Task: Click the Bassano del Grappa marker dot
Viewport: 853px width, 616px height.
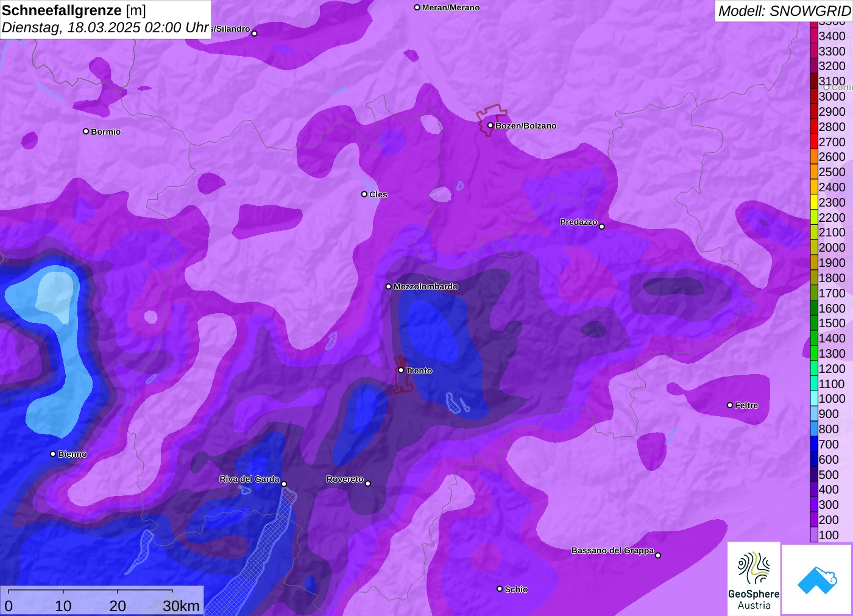Action: pos(658,555)
